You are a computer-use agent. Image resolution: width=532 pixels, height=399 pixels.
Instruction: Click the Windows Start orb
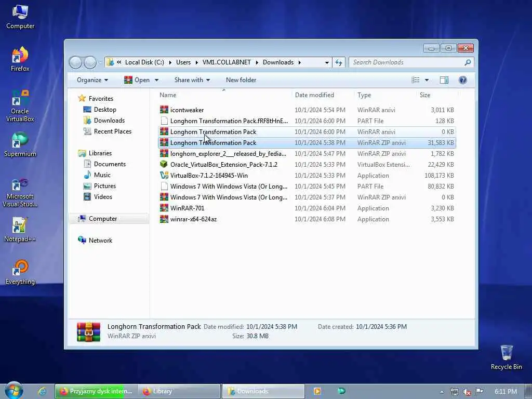(x=14, y=390)
